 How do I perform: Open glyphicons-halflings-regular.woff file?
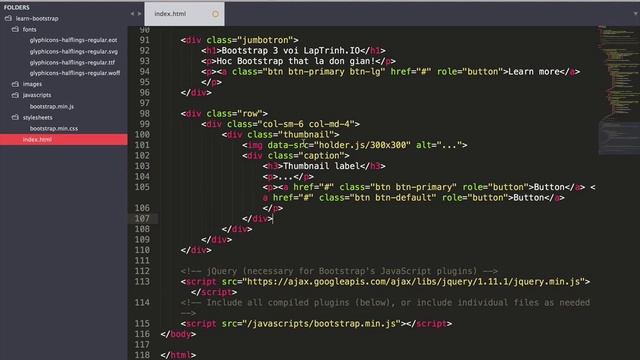75,73
